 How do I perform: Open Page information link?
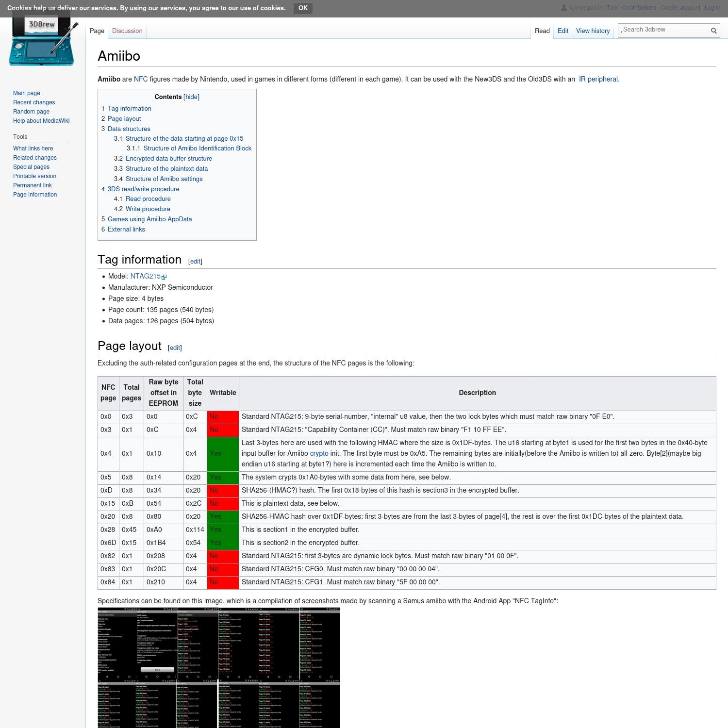pyautogui.click(x=35, y=195)
